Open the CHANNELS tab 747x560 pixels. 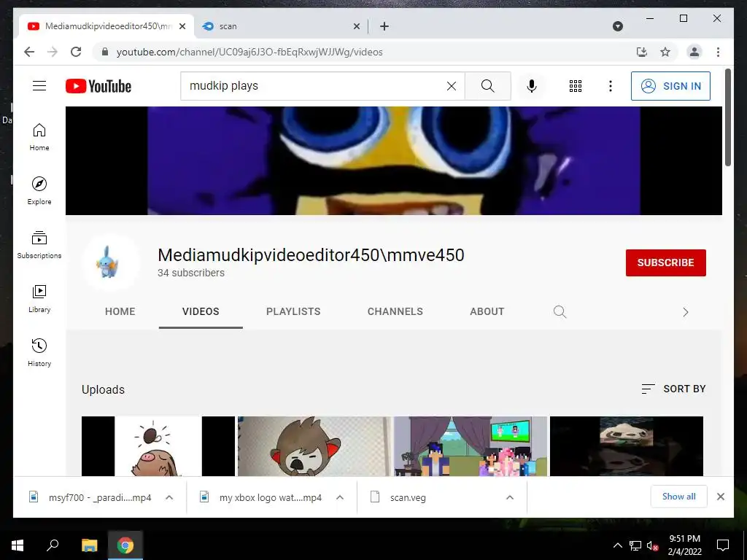coord(395,311)
